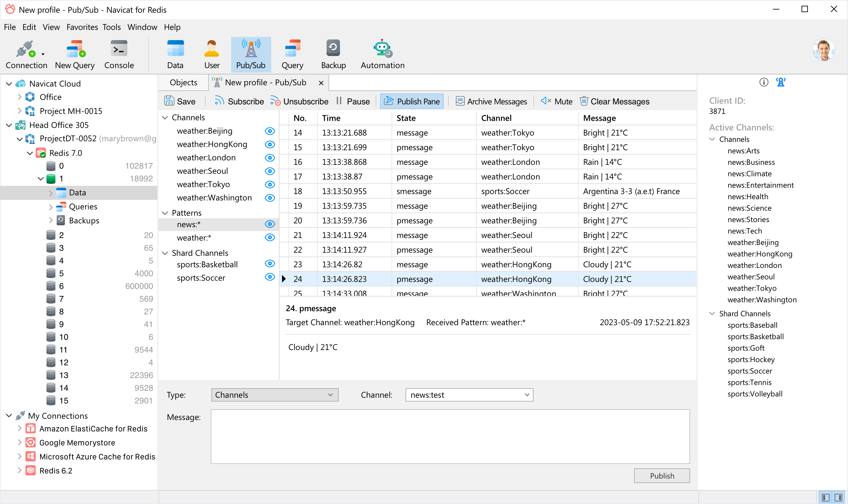Select the Pub/Sub toolbar icon
Viewport: 848px width, 504px height.
point(251,55)
